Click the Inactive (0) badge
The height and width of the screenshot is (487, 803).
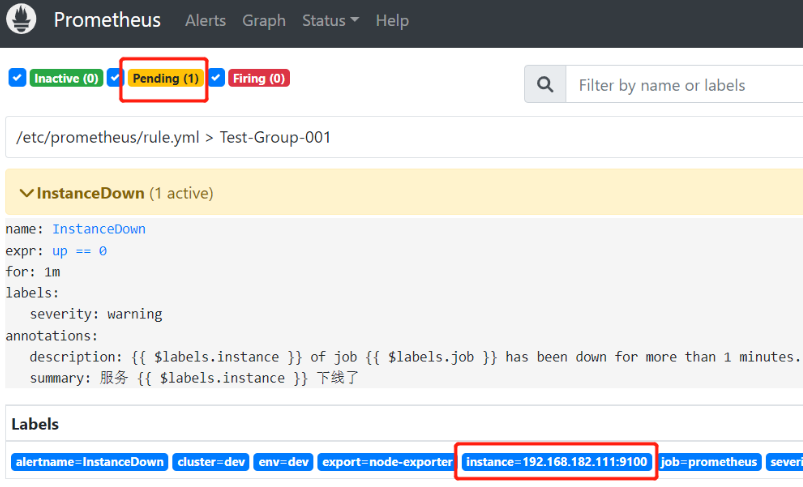coord(66,78)
